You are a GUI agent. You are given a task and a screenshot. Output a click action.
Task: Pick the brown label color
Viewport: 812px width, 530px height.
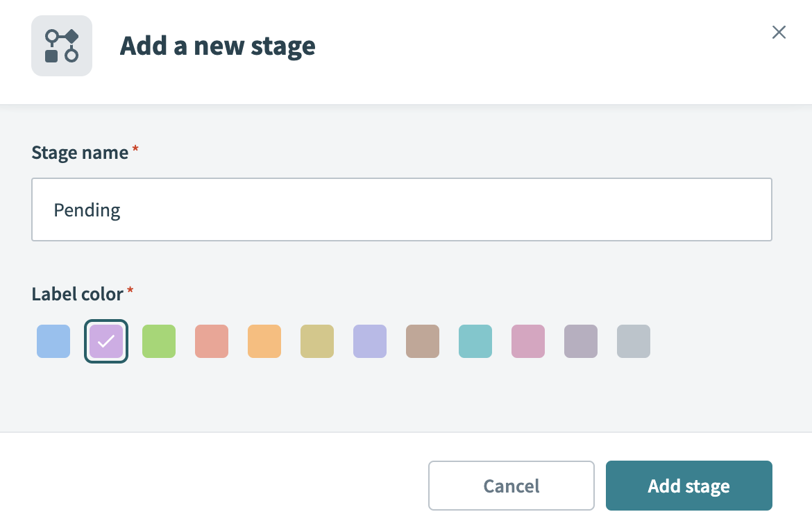(423, 341)
